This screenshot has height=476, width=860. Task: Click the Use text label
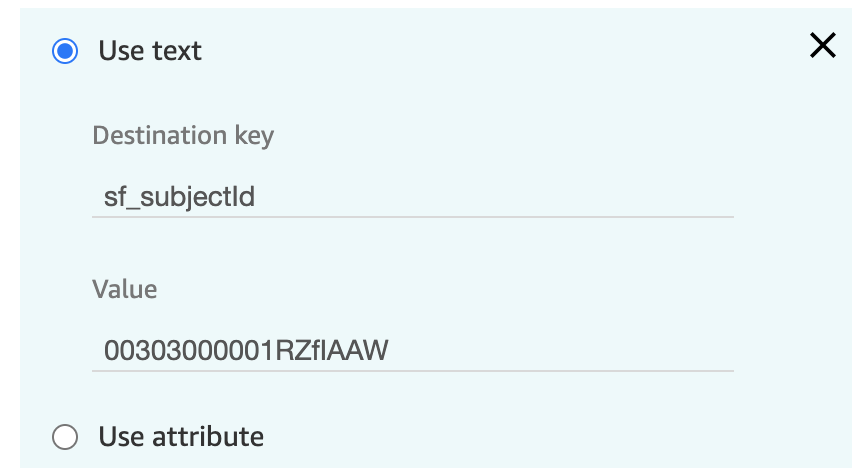[x=150, y=51]
